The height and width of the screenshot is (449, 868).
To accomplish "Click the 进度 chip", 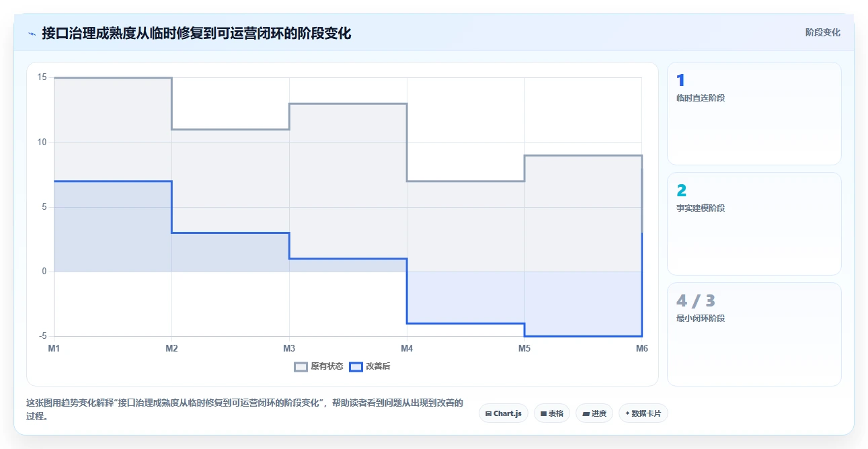I will tap(594, 413).
